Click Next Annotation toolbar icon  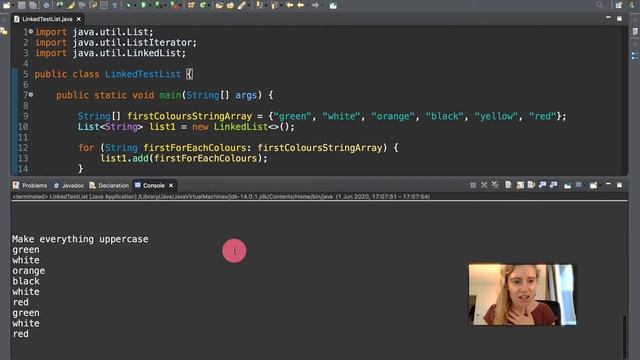pos(259,5)
